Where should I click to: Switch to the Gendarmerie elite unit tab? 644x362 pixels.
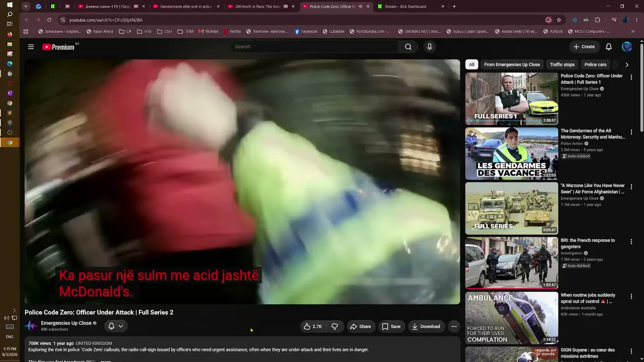pos(186,7)
